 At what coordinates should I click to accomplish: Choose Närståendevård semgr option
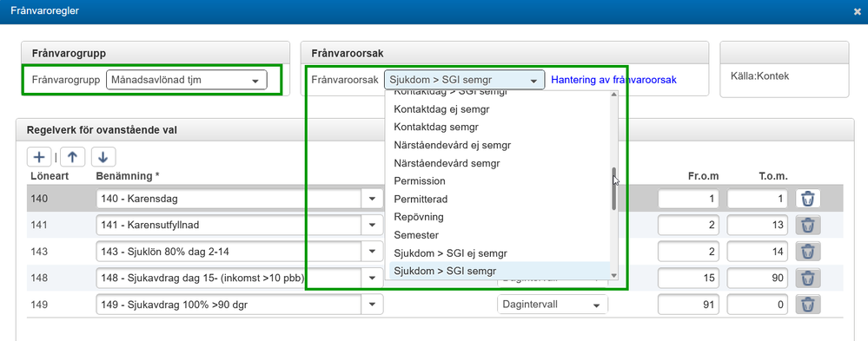click(500, 164)
